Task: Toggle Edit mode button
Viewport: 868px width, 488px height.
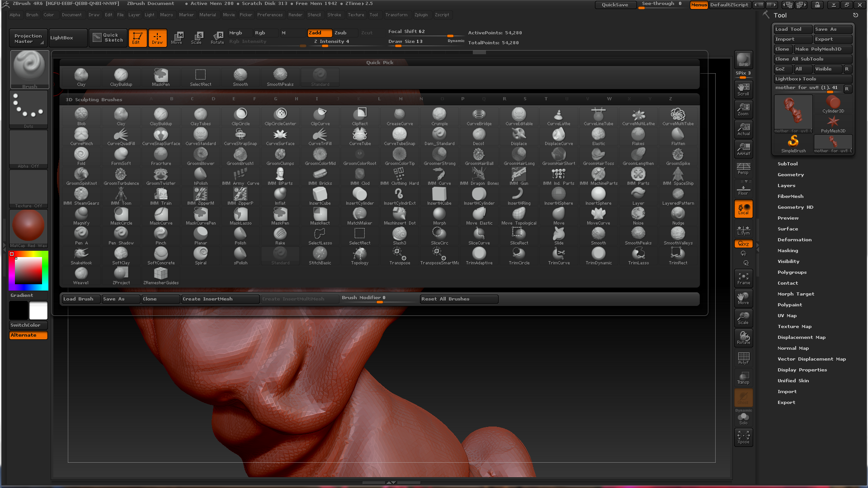Action: (137, 38)
